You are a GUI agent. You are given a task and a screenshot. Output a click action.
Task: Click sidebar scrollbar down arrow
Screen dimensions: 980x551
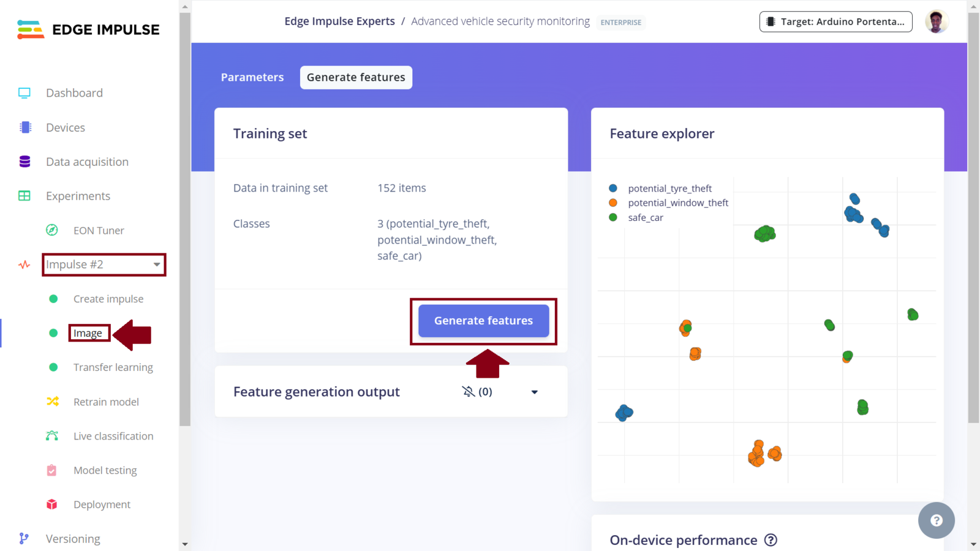(x=185, y=544)
